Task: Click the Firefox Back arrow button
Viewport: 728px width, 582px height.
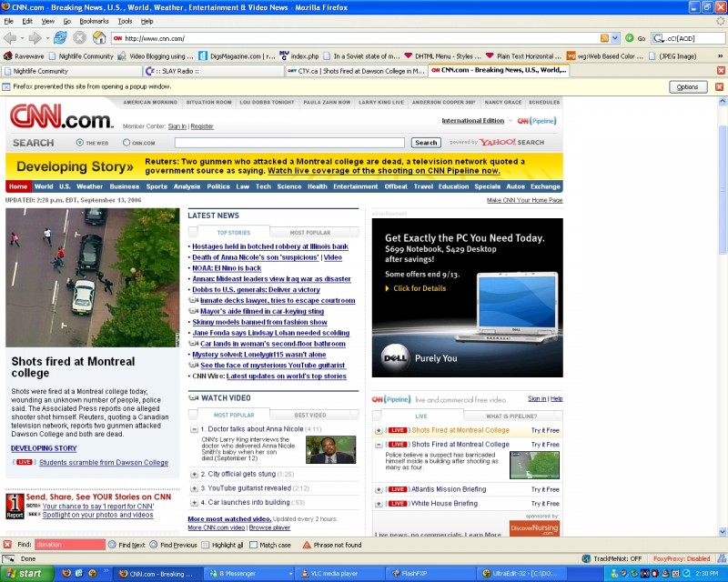Action: 10,38
